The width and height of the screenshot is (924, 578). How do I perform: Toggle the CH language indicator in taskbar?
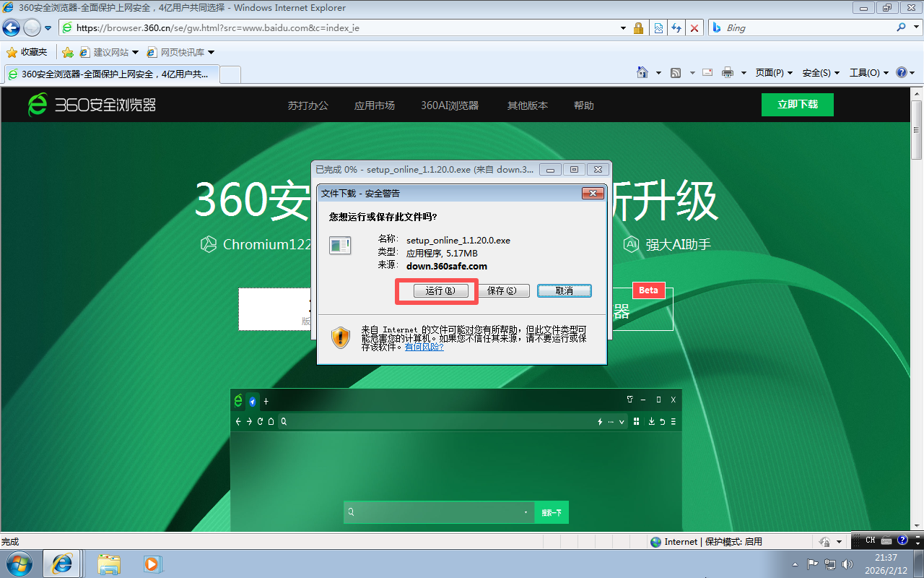(870, 540)
